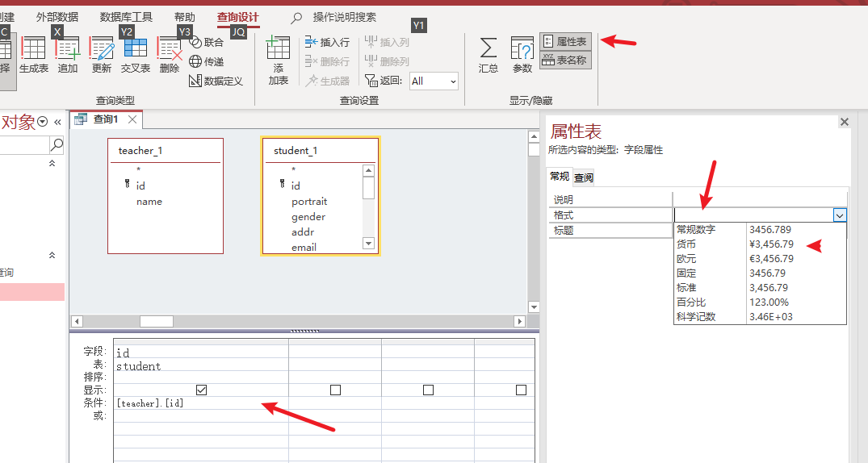This screenshot has height=463, width=868.
Task: Click the id 字段 cell in grid
Action: coord(201,352)
